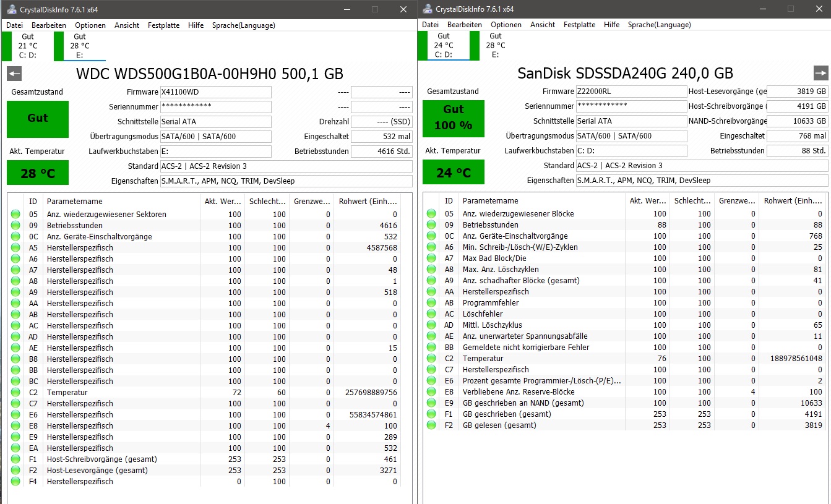This screenshot has width=831, height=504.
Task: Click raw value 4587568 in left window
Action: click(x=381, y=248)
